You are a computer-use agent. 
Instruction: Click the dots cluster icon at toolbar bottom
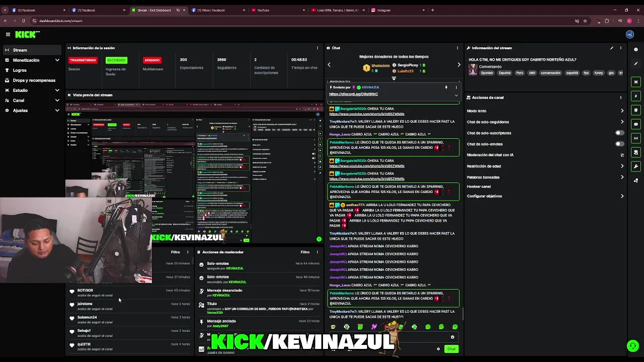[636, 180]
